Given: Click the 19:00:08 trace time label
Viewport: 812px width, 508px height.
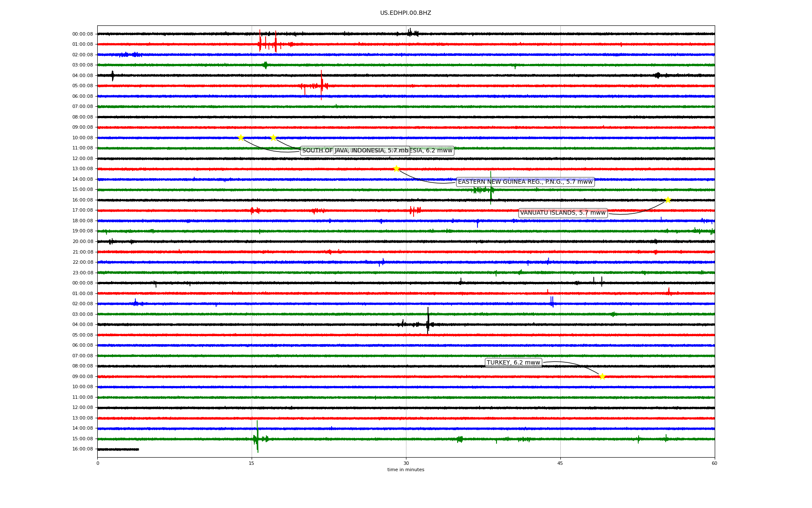Looking at the screenshot, I should point(82,231).
